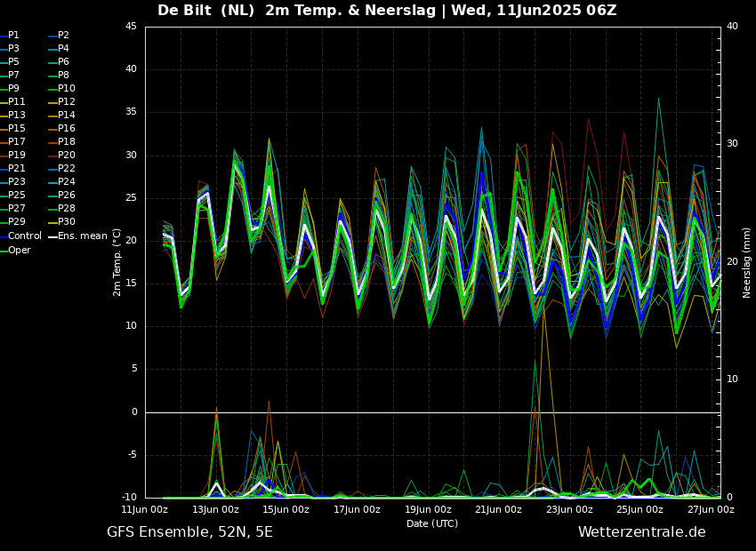756x551 pixels.
Task: Click the 45 tick on temperature axis
Action: tap(131, 27)
